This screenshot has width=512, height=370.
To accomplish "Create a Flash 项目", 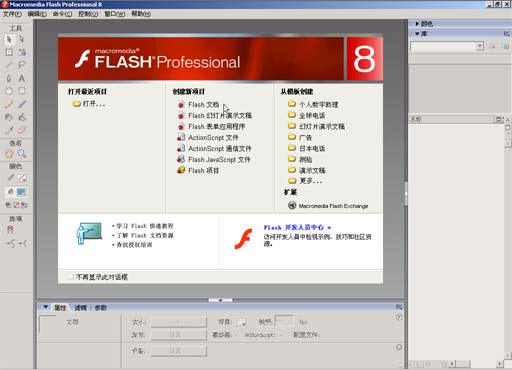I will coord(198,171).
